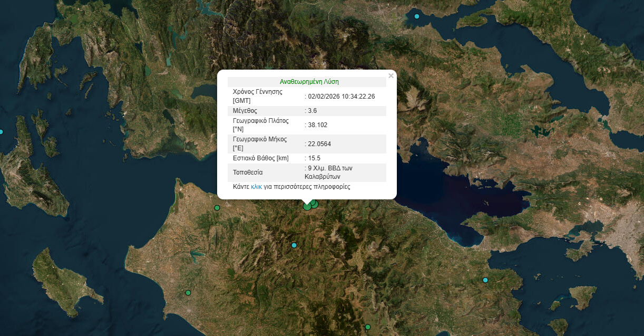Click the location text '9 Χλμ. ΒΒΔ των Καλαβρύτων'
The height and width of the screenshot is (336, 644).
tap(329, 172)
